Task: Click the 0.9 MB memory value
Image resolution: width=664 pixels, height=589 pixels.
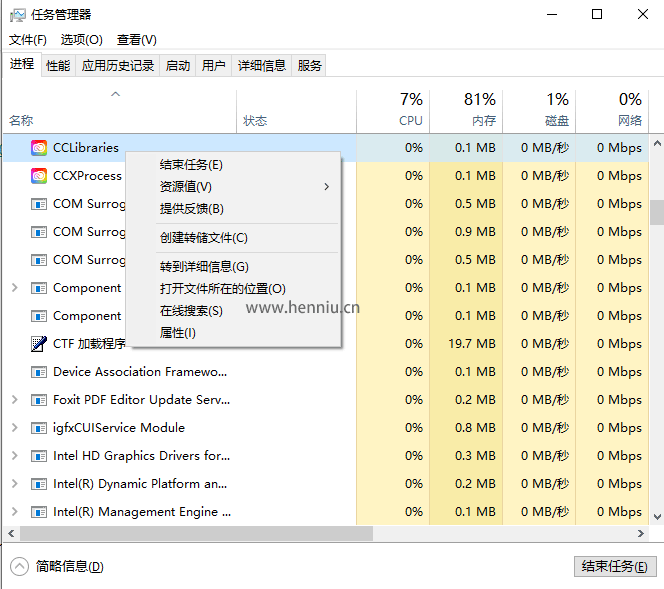Action: pos(475,232)
